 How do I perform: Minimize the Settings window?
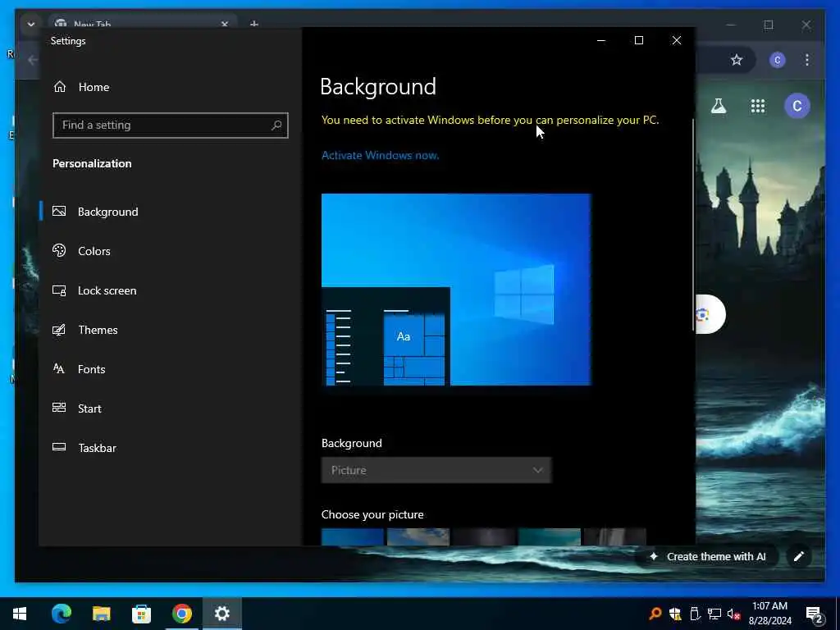click(x=601, y=40)
